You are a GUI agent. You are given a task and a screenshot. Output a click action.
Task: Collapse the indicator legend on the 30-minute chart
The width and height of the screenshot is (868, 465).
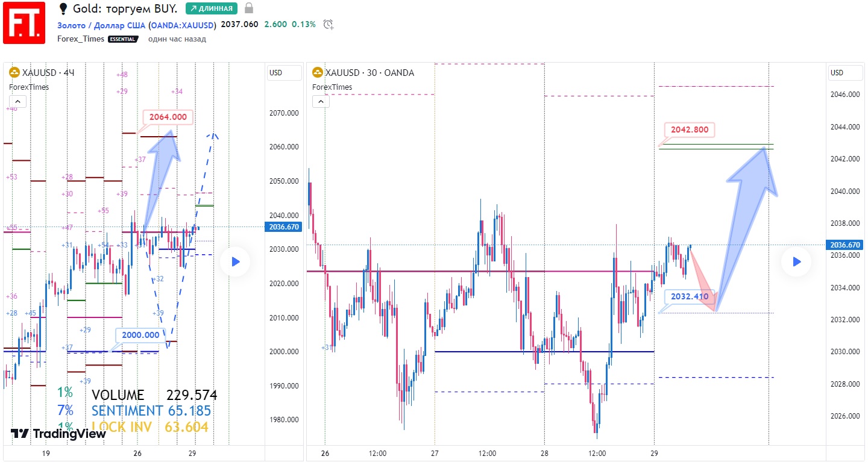321,101
